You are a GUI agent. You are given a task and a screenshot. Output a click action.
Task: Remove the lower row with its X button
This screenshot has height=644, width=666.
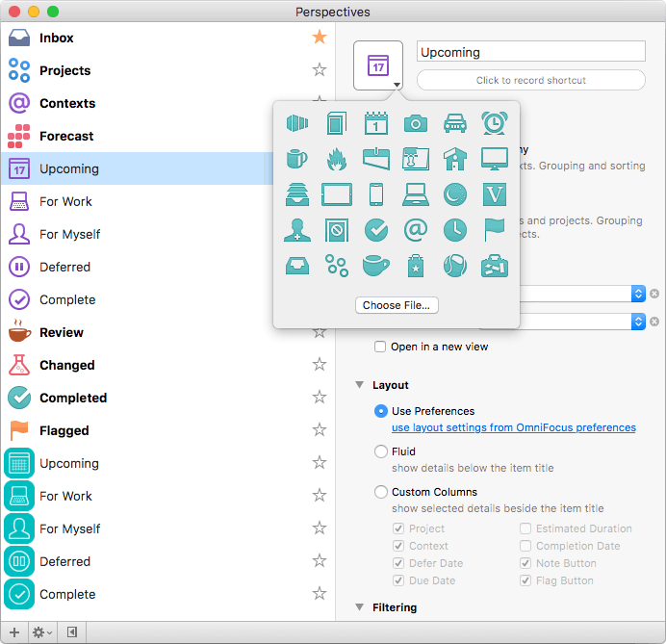click(x=654, y=322)
